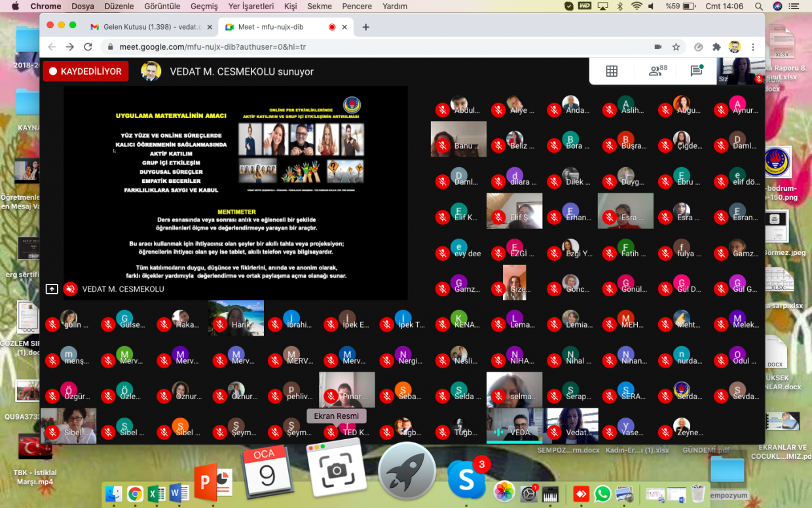
Task: Click the Bluetooth menu bar icon
Action: tap(619, 6)
